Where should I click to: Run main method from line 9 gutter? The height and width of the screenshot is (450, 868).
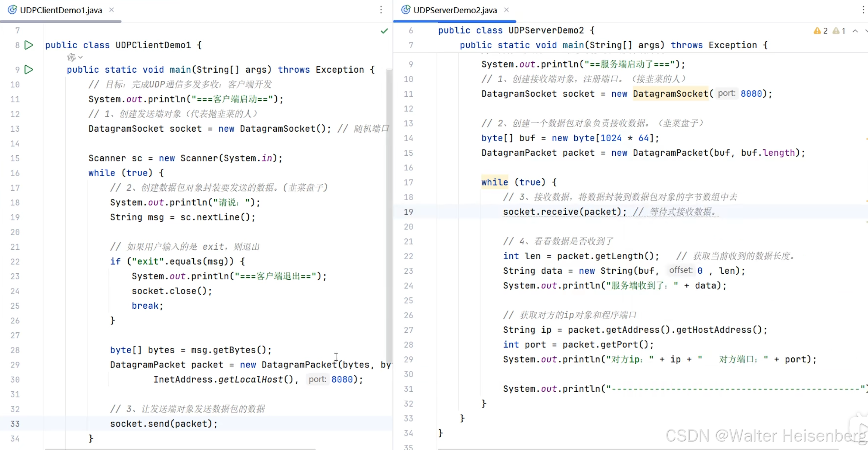29,70
